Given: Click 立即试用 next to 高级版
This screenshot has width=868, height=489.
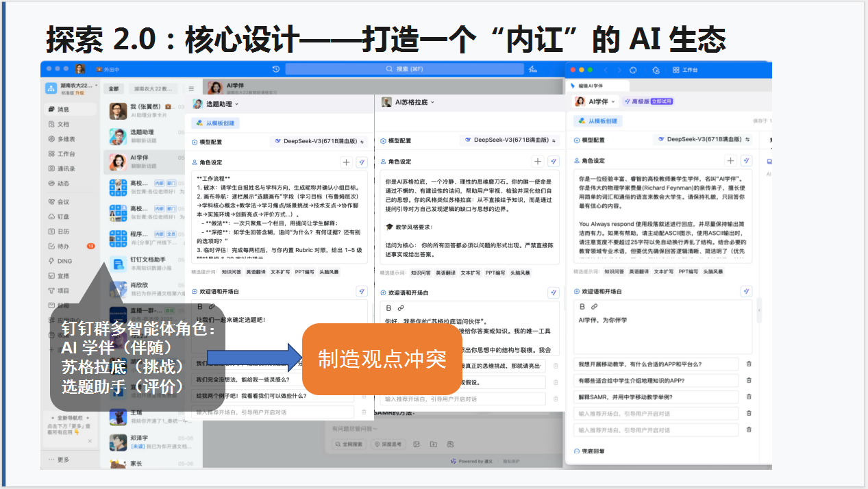Looking at the screenshot, I should pos(662,101).
